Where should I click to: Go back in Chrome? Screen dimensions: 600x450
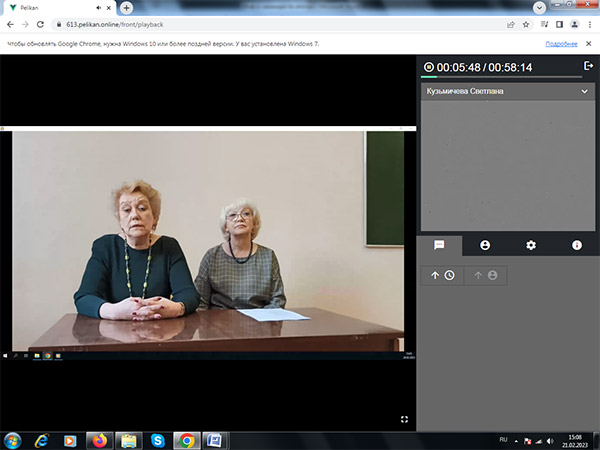(x=10, y=24)
